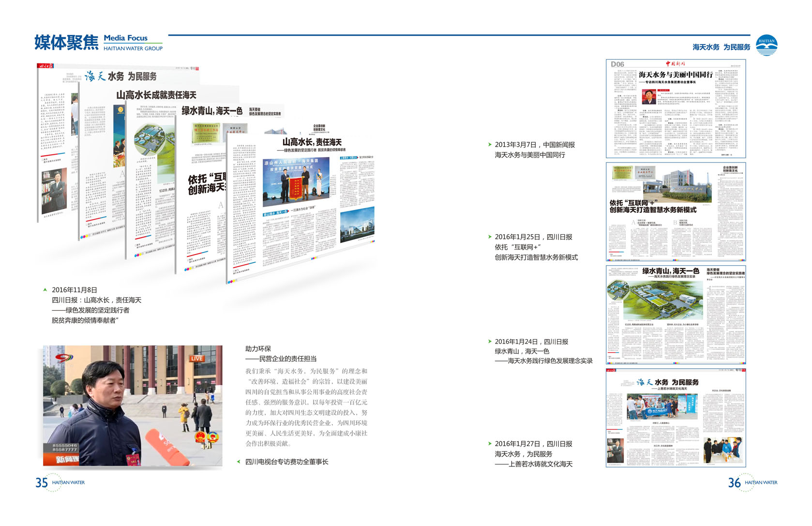Open the 依托"互联网+" newspaper thumbnail on the right
Viewport: 812px width, 526px height.
676,211
